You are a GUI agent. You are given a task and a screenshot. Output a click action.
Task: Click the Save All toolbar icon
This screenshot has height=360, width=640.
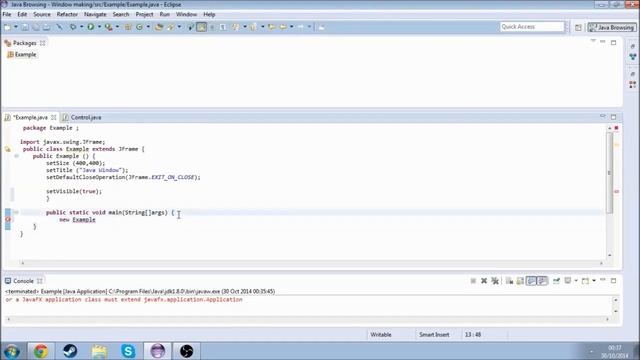coord(36,27)
